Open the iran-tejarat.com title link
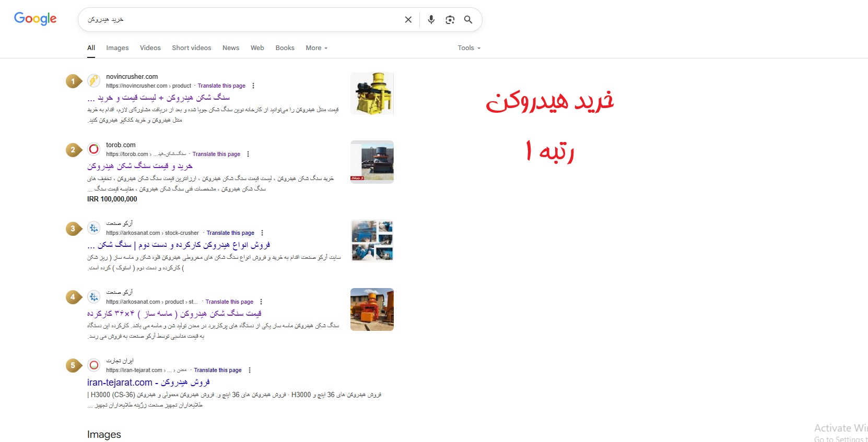868x442 pixels. coord(148,383)
